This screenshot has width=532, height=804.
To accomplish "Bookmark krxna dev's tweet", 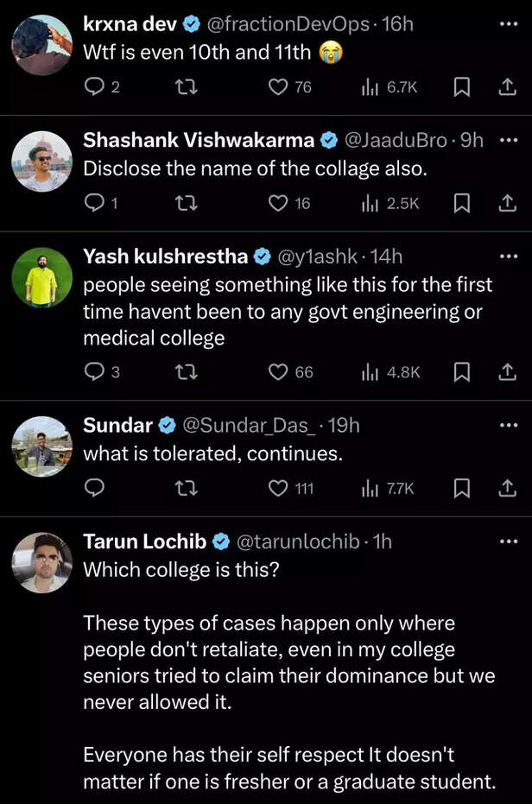I will tap(462, 86).
